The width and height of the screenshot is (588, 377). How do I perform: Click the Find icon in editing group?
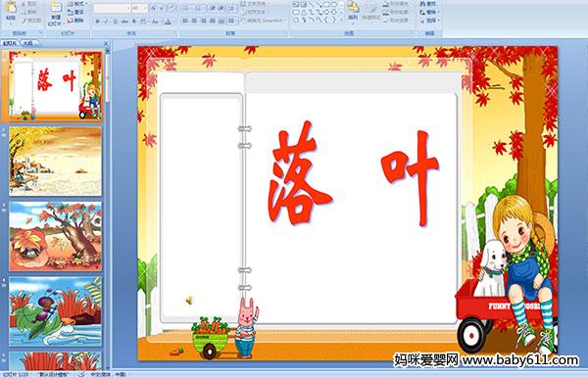pos(427,4)
